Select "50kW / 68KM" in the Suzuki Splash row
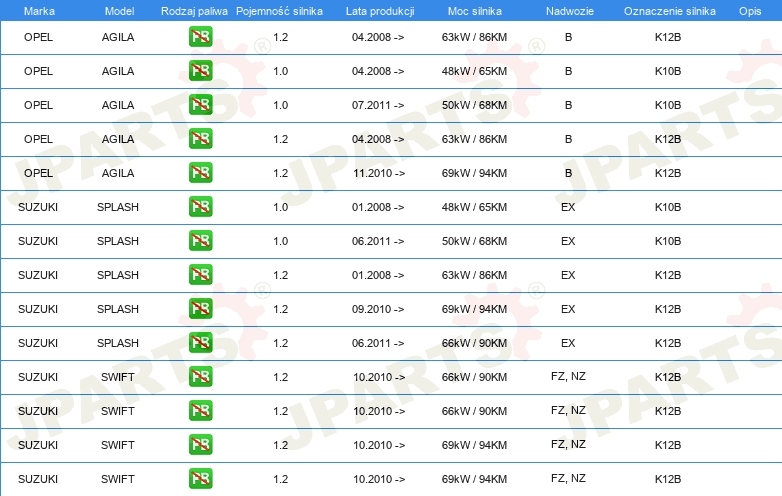 click(474, 241)
